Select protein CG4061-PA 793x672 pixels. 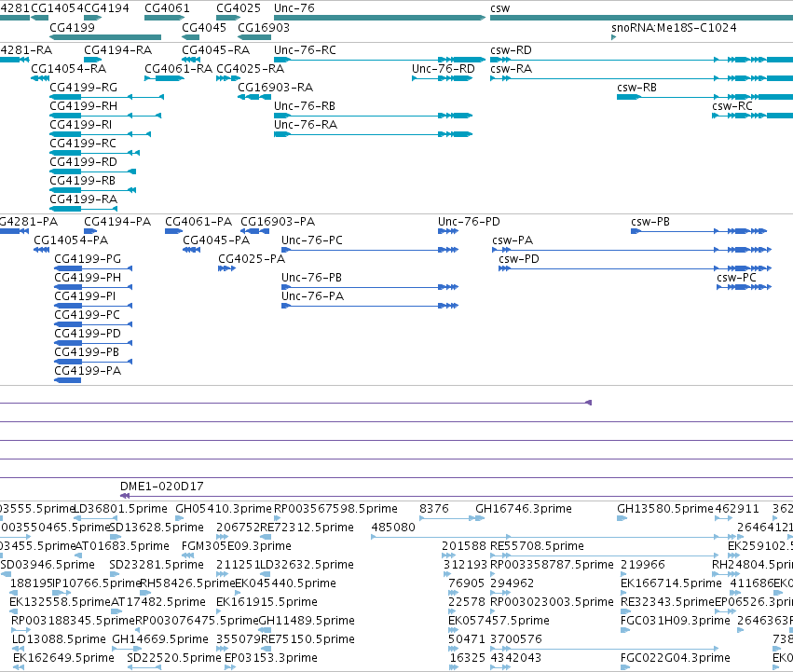click(x=198, y=222)
